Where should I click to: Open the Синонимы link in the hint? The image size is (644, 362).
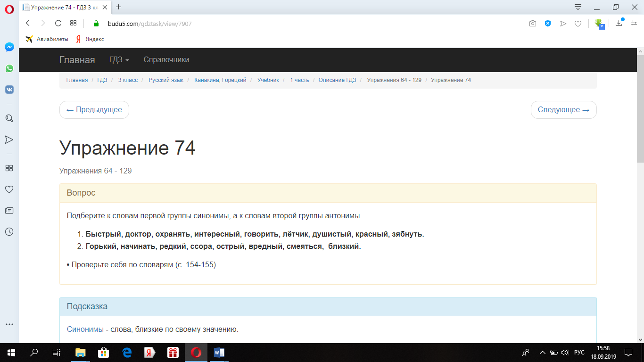85,329
